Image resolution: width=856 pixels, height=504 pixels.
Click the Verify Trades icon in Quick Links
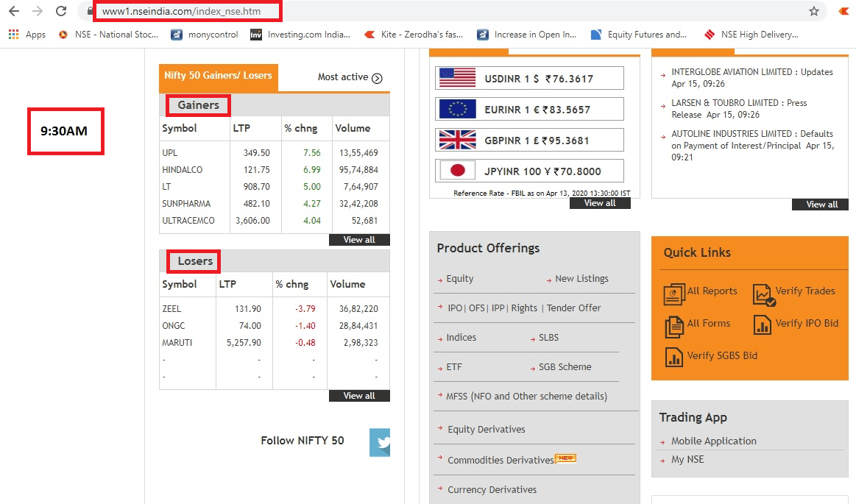[764, 294]
